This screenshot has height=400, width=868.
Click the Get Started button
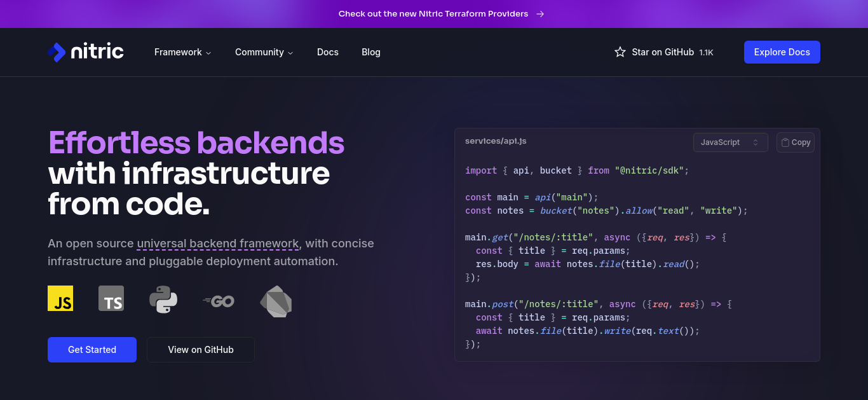(92, 350)
